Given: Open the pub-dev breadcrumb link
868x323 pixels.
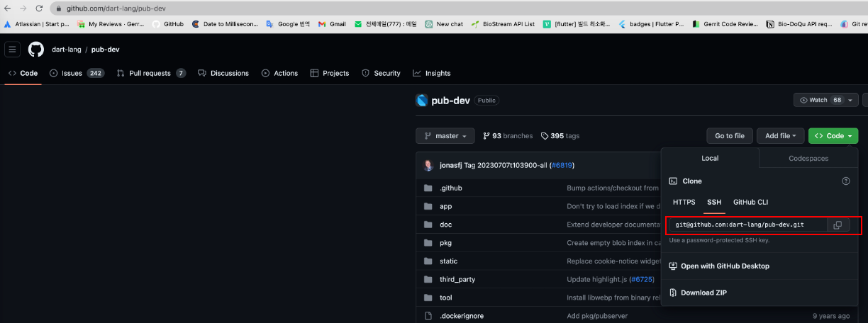Looking at the screenshot, I should [x=106, y=50].
